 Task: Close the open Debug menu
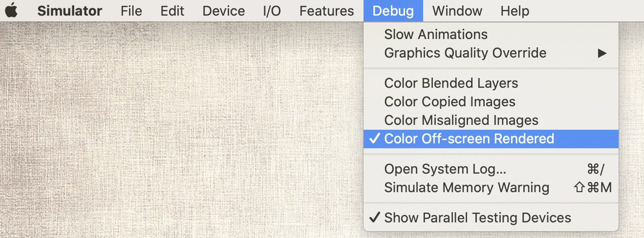point(393,11)
